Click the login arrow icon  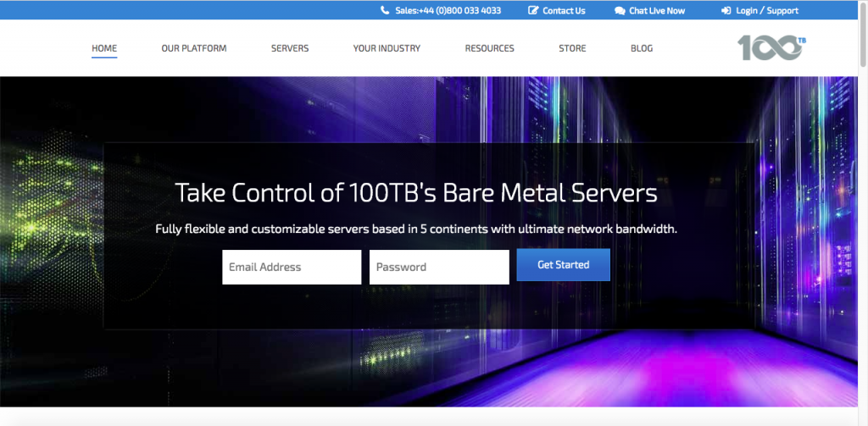coord(726,10)
